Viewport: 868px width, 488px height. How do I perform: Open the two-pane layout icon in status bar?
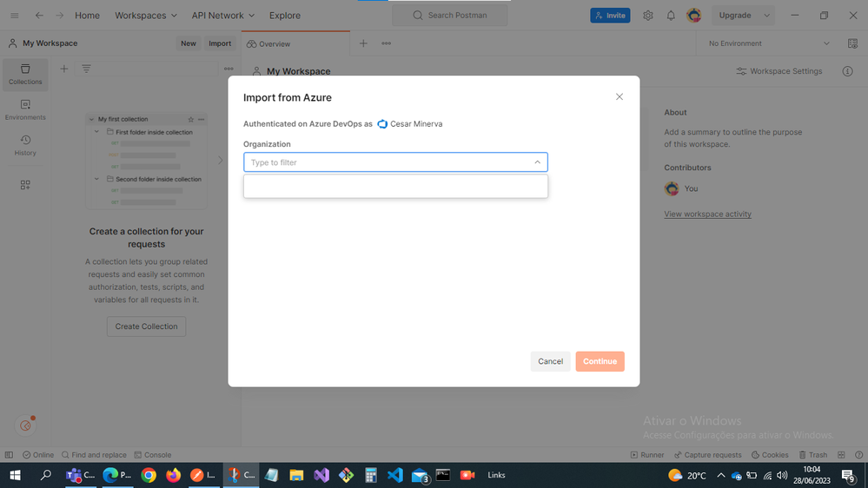point(841,455)
